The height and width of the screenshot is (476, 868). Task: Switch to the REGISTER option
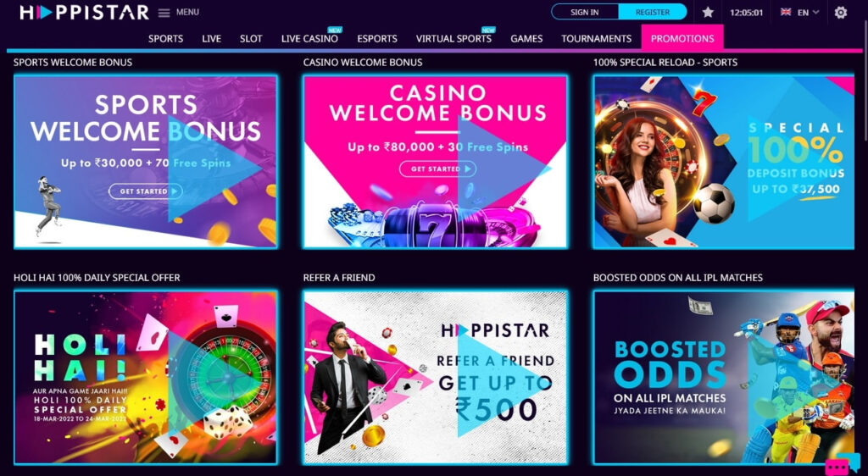coord(653,12)
